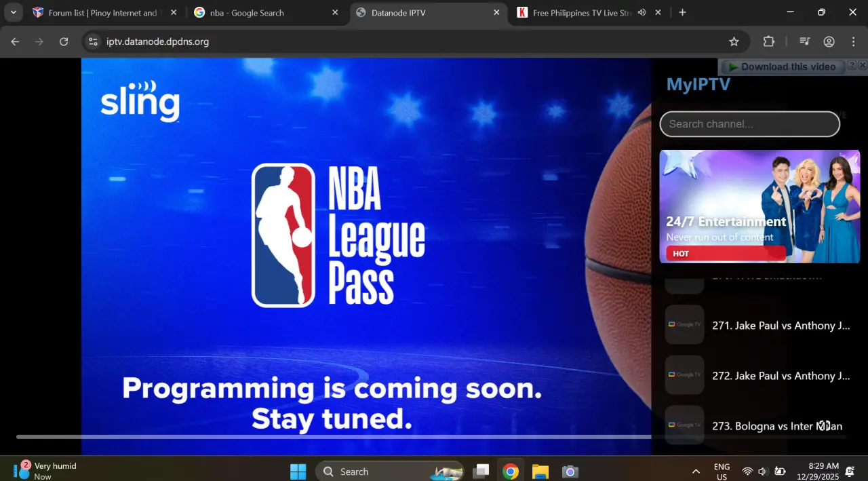Open the Chrome extensions puzzle icon
868x481 pixels.
pyautogui.click(x=768, y=41)
